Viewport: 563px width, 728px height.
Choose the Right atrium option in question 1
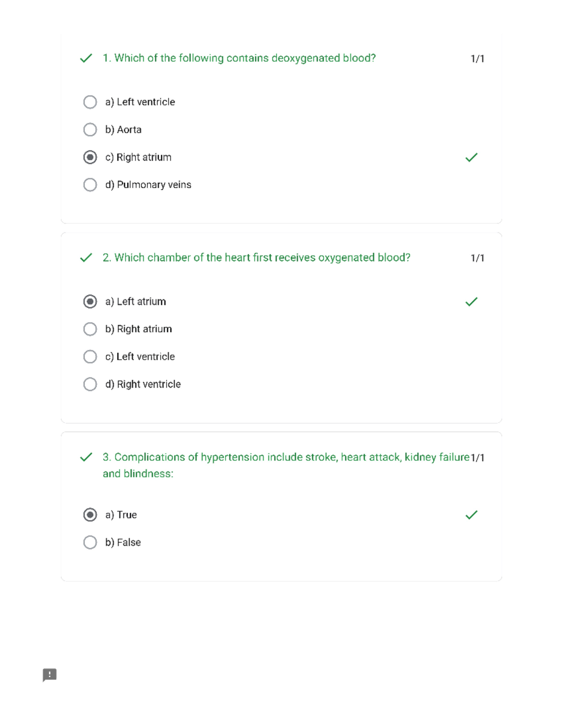click(90, 158)
